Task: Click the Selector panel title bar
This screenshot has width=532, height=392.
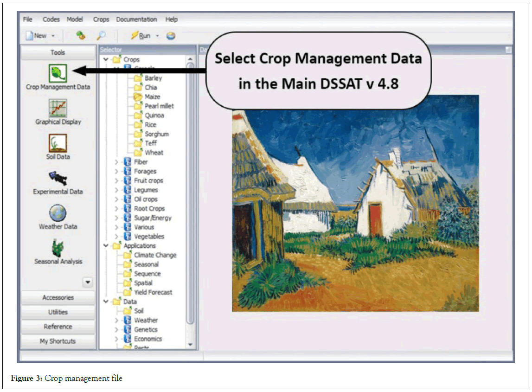Action: [147, 50]
